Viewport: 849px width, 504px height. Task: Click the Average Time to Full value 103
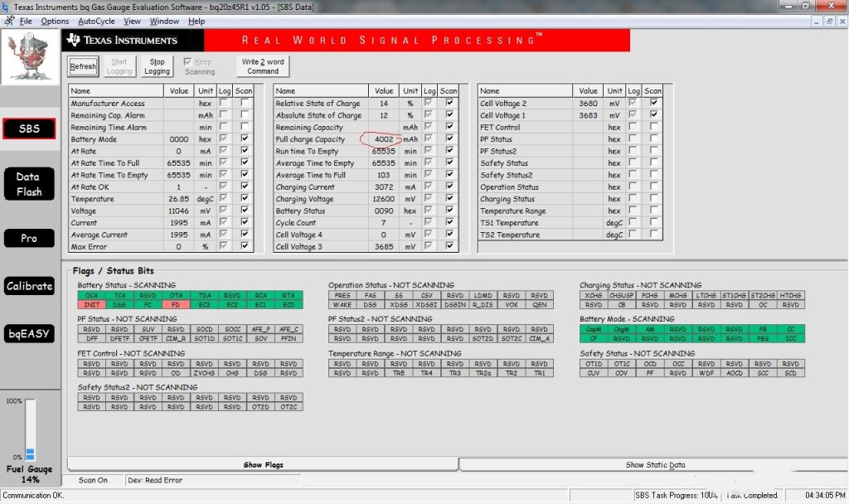(x=383, y=175)
